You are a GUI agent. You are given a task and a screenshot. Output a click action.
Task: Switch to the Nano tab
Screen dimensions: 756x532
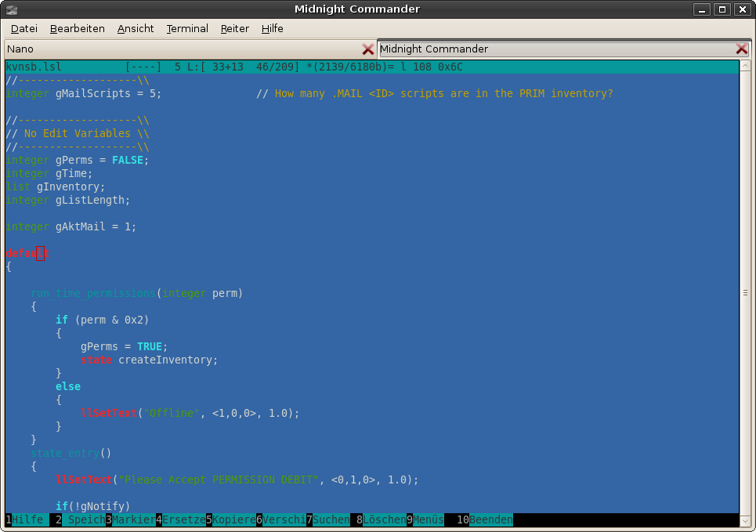[180, 49]
